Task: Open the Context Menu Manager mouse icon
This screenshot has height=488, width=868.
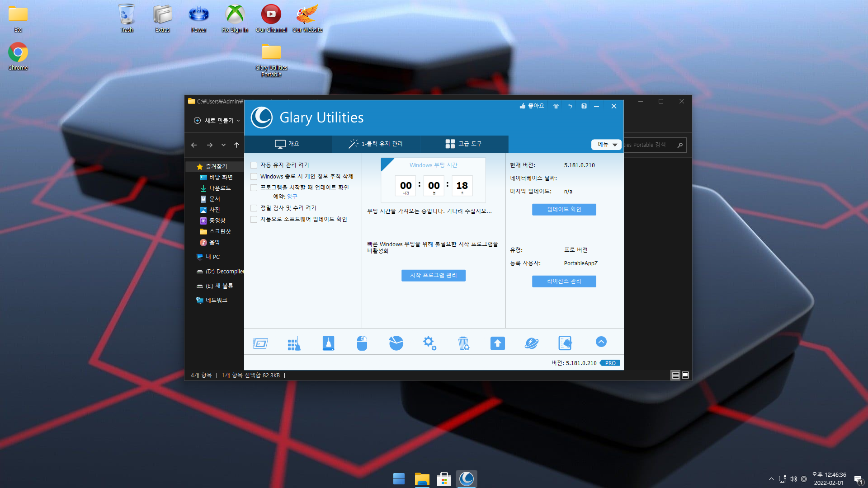Action: tap(362, 343)
